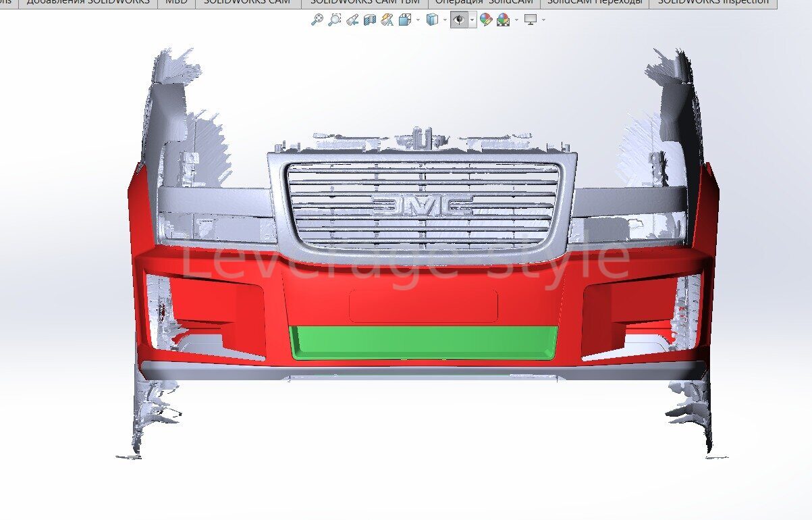812x520 pixels.
Task: Click the Apply Scene icon
Action: coord(503,20)
